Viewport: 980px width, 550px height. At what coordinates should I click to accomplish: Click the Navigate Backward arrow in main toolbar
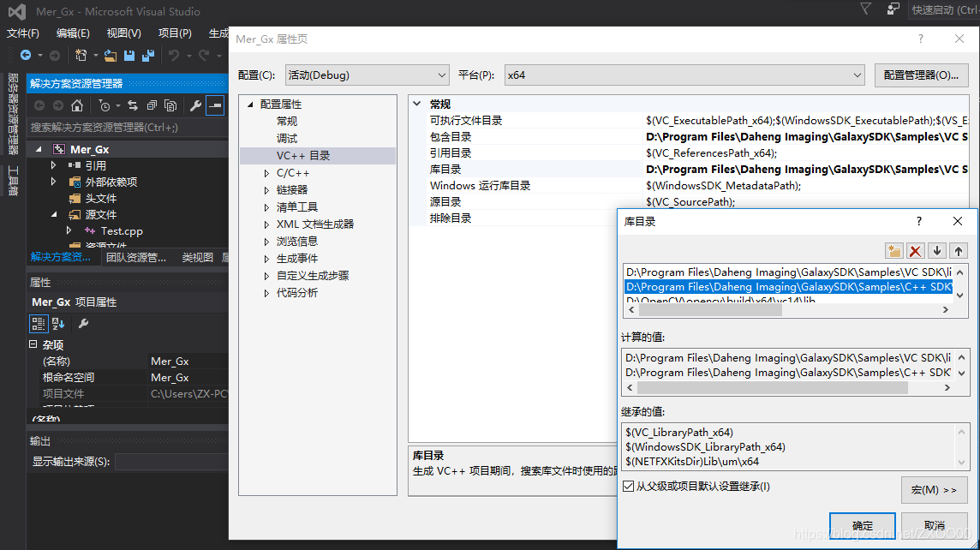26,55
